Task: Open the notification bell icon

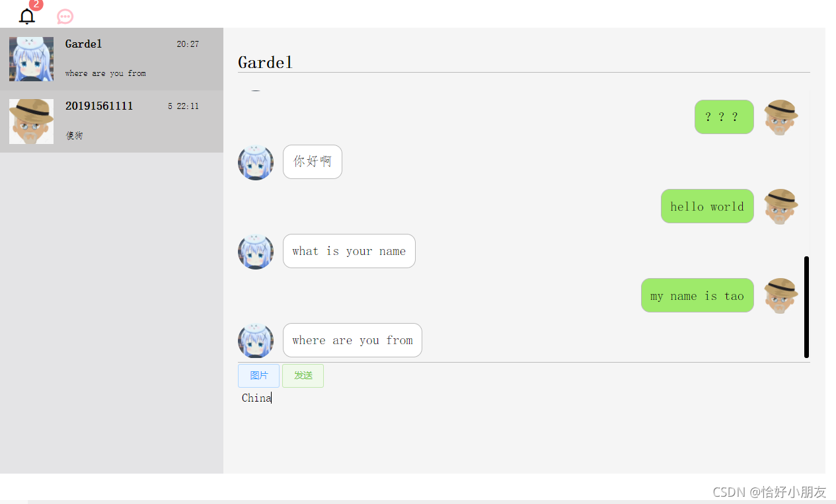Action: click(x=27, y=17)
